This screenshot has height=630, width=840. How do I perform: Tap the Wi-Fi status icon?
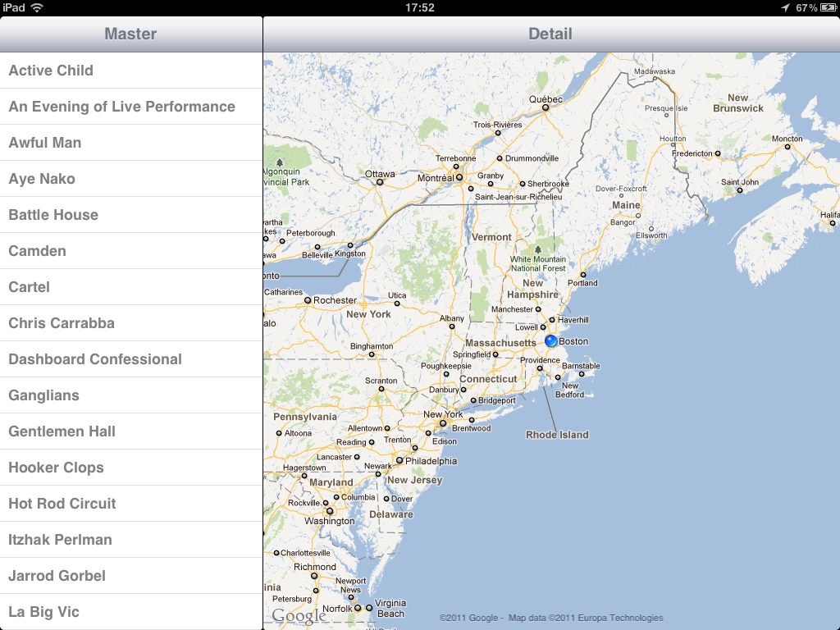pyautogui.click(x=37, y=7)
